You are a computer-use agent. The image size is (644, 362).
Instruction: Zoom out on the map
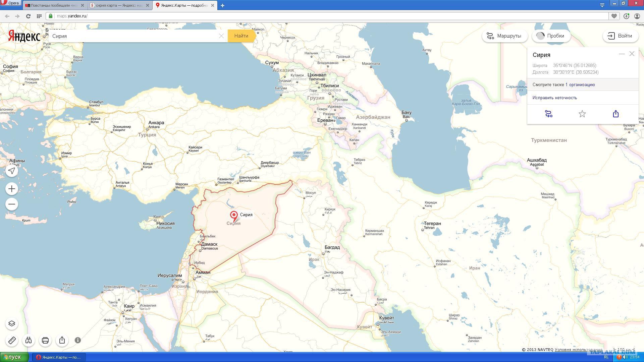pos(12,204)
